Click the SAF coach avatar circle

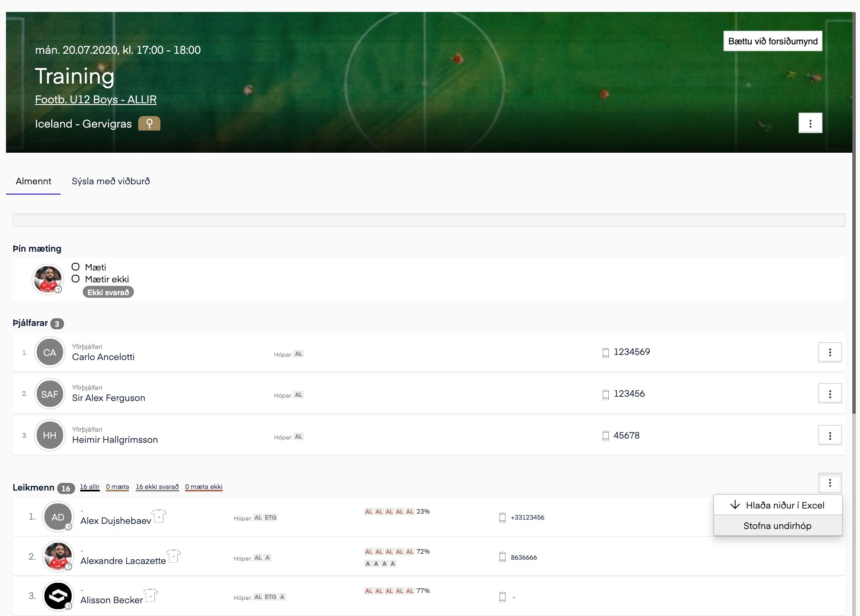(49, 394)
